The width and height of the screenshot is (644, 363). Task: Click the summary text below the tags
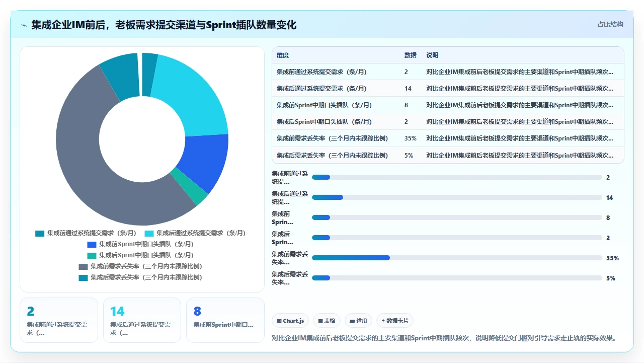coord(444,338)
